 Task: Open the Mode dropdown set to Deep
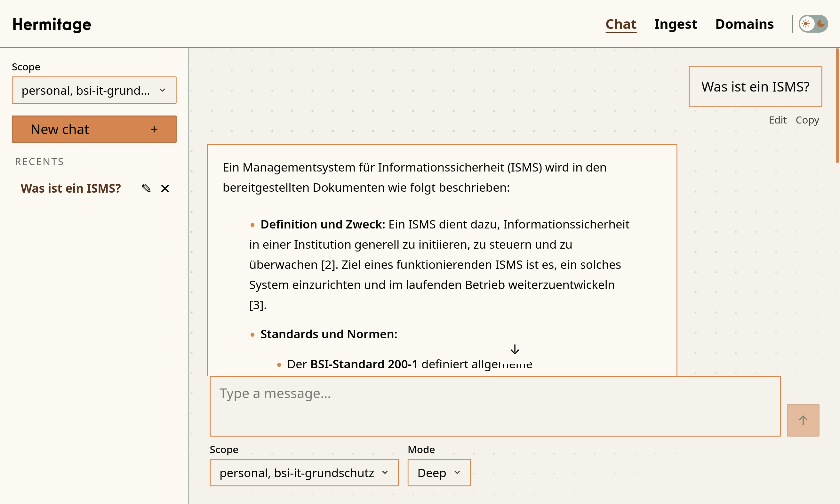tap(439, 473)
